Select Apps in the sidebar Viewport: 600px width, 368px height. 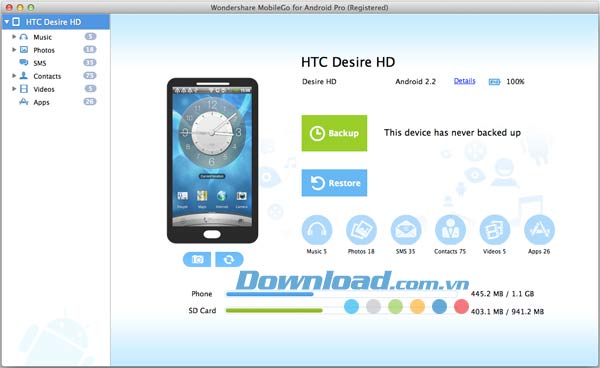[x=41, y=102]
